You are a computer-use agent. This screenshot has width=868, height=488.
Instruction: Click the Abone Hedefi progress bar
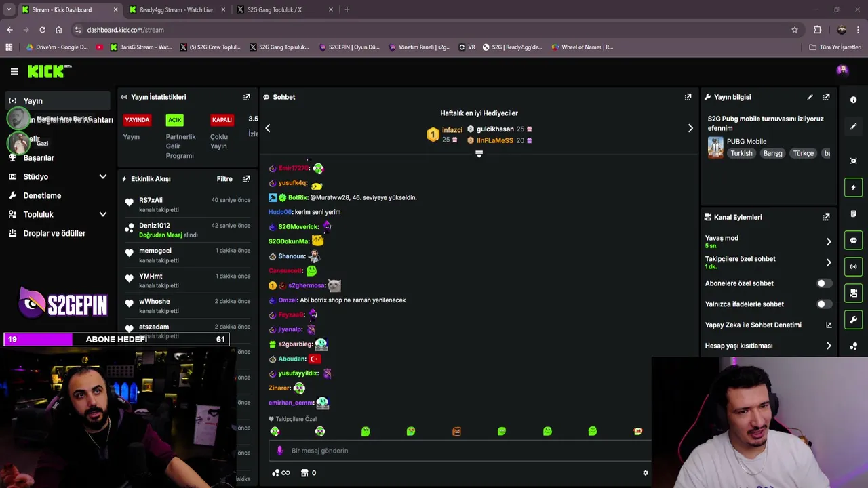click(x=116, y=339)
